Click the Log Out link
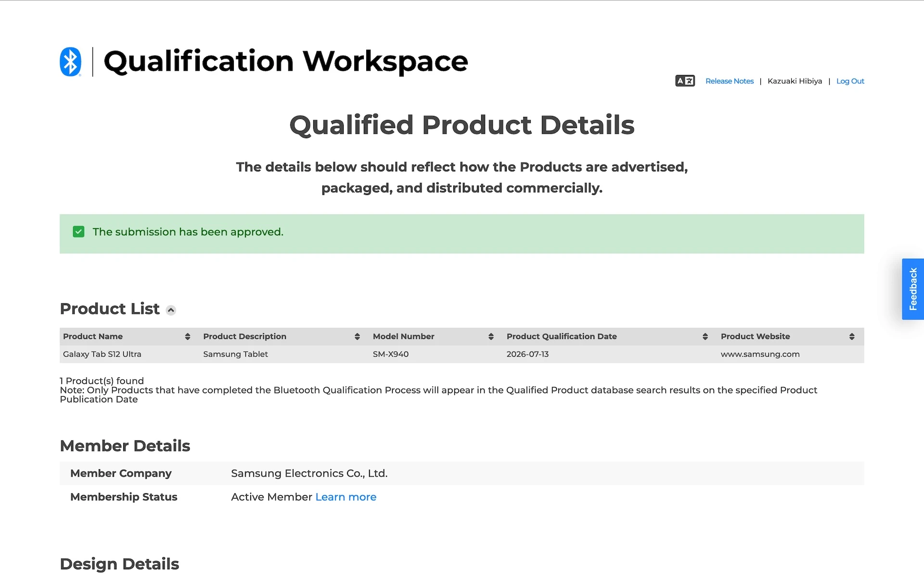Image resolution: width=924 pixels, height=578 pixels. tap(850, 81)
